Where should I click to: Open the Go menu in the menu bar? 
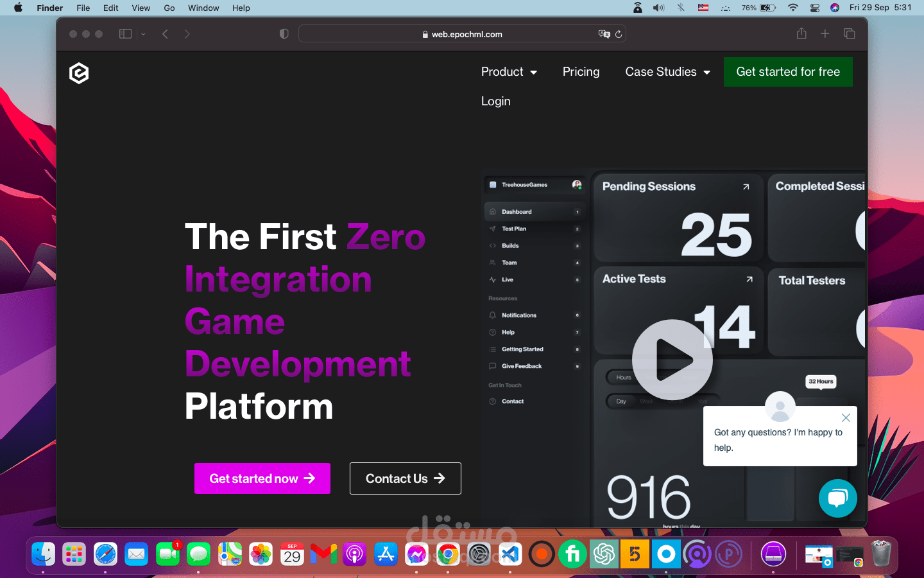pos(169,8)
